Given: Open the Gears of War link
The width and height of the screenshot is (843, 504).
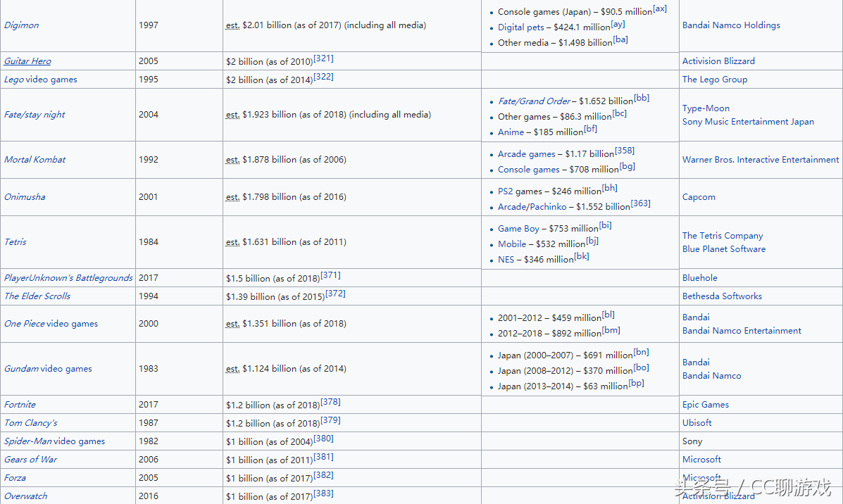Looking at the screenshot, I should coord(31,460).
